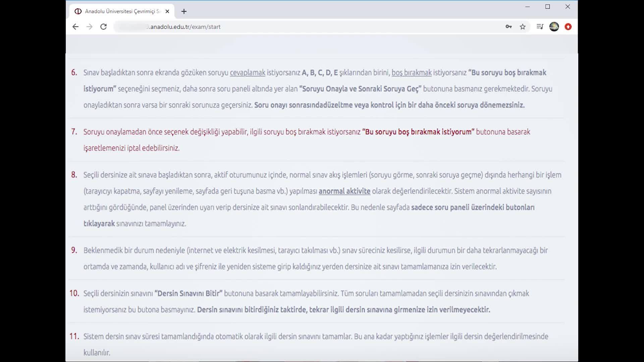Click the underlined anormal aktivite text

click(344, 191)
